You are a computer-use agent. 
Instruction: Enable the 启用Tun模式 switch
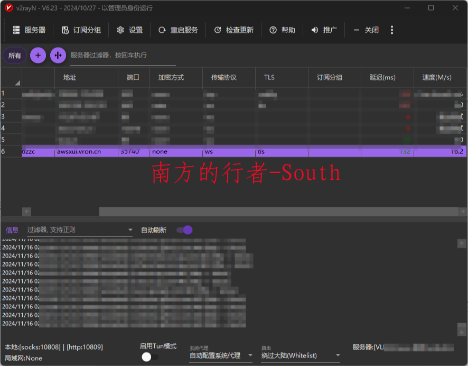[149, 357]
